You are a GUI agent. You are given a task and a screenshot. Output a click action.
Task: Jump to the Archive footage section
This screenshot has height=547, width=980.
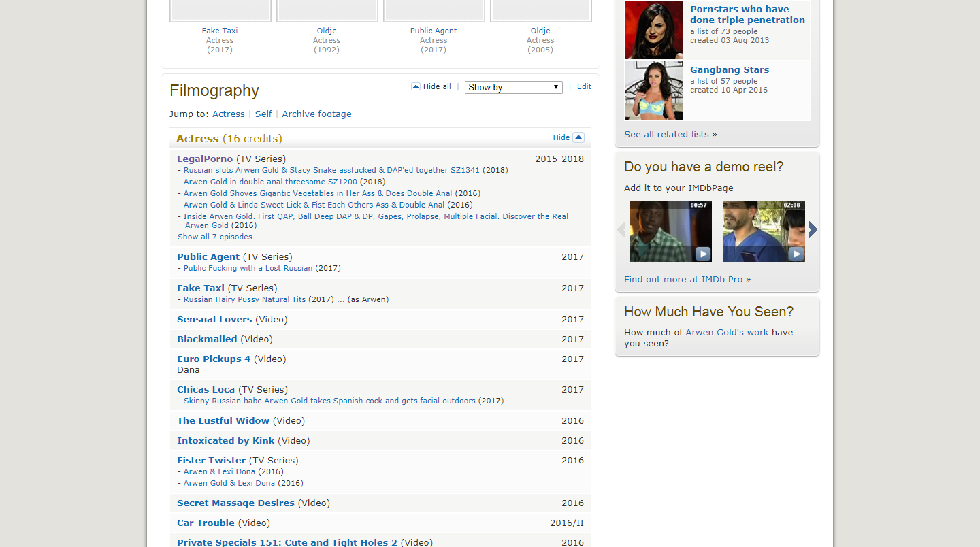pyautogui.click(x=316, y=114)
